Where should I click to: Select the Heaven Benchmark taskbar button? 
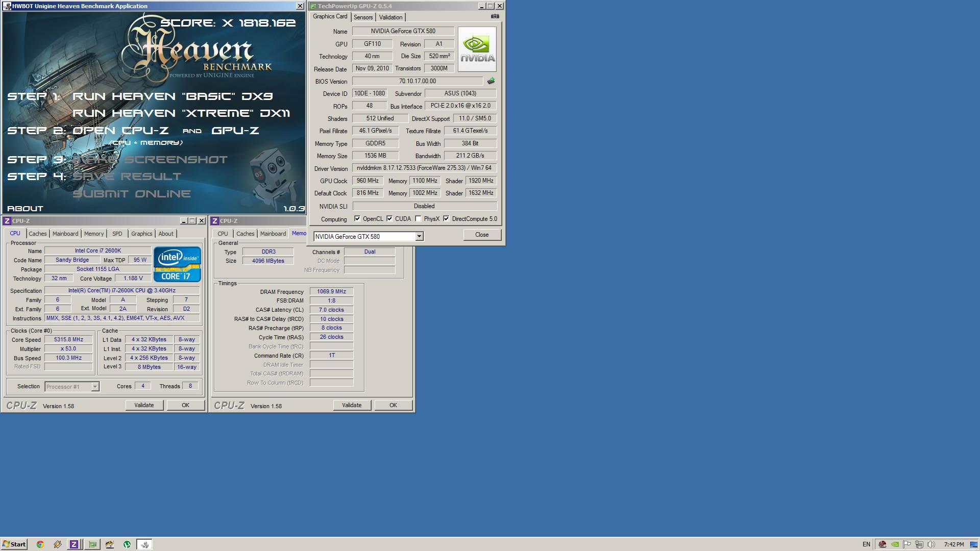point(145,544)
